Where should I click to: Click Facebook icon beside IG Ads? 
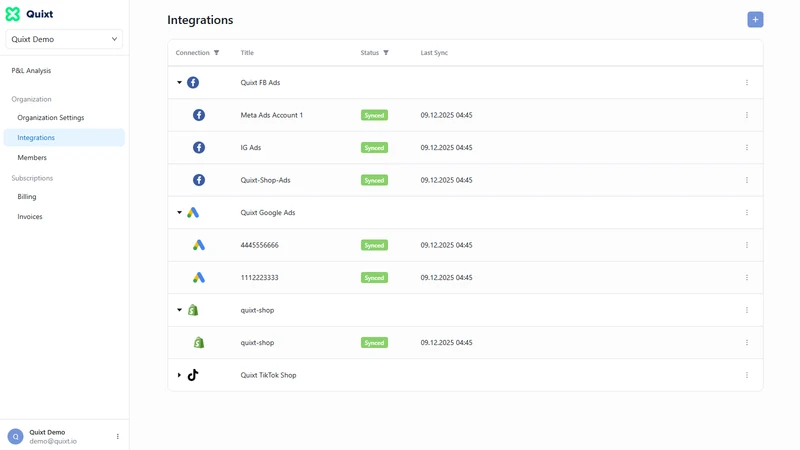coord(199,147)
